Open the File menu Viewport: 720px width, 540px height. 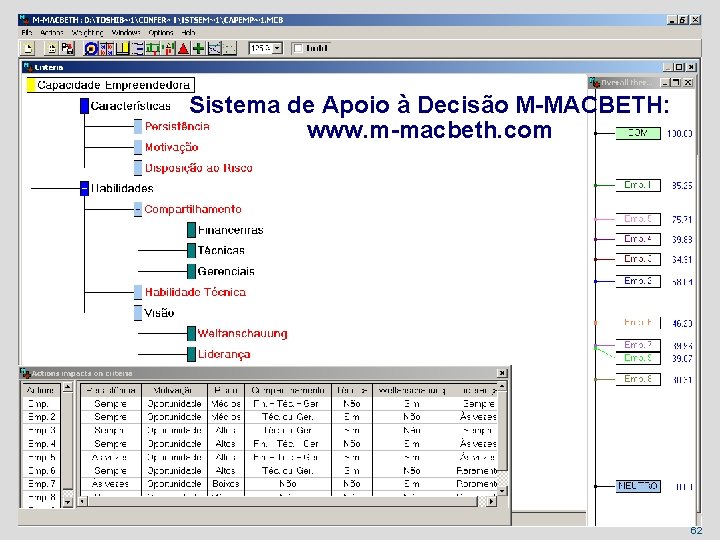[x=27, y=33]
